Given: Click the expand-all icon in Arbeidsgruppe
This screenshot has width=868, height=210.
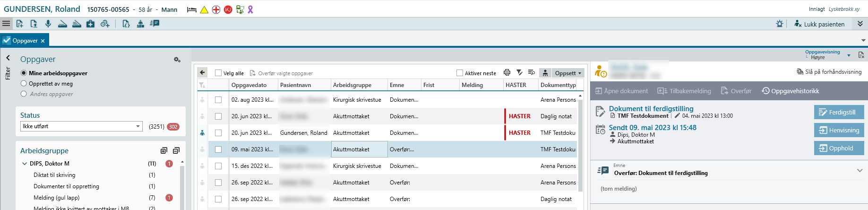Looking at the screenshot, I should click(164, 150).
